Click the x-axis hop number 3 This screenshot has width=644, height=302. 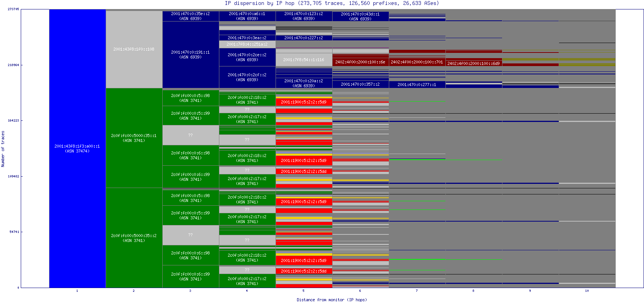(x=190, y=291)
